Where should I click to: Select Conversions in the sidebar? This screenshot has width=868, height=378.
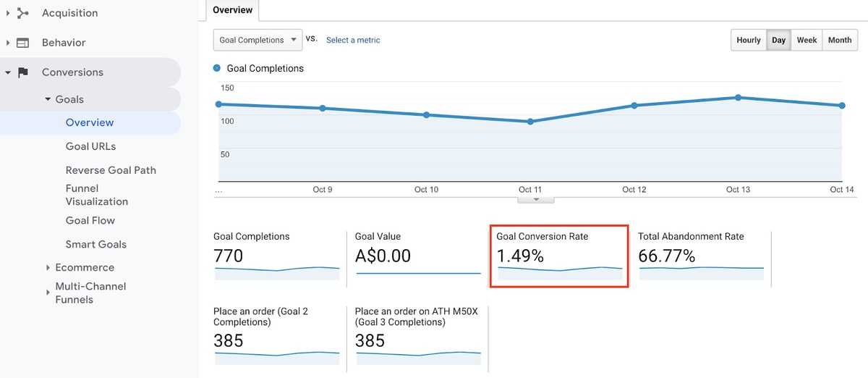coord(72,72)
